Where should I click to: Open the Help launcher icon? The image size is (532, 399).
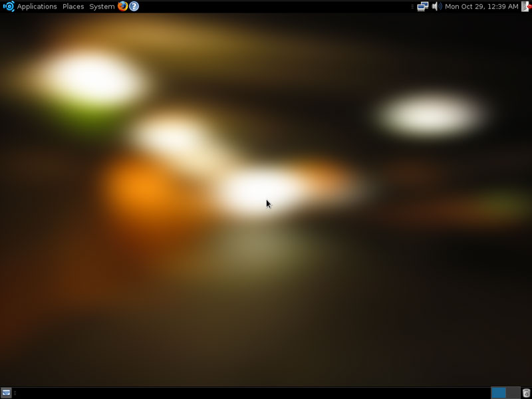(134, 6)
